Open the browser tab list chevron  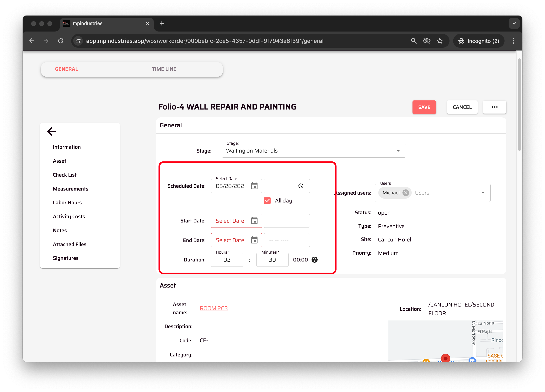(514, 23)
